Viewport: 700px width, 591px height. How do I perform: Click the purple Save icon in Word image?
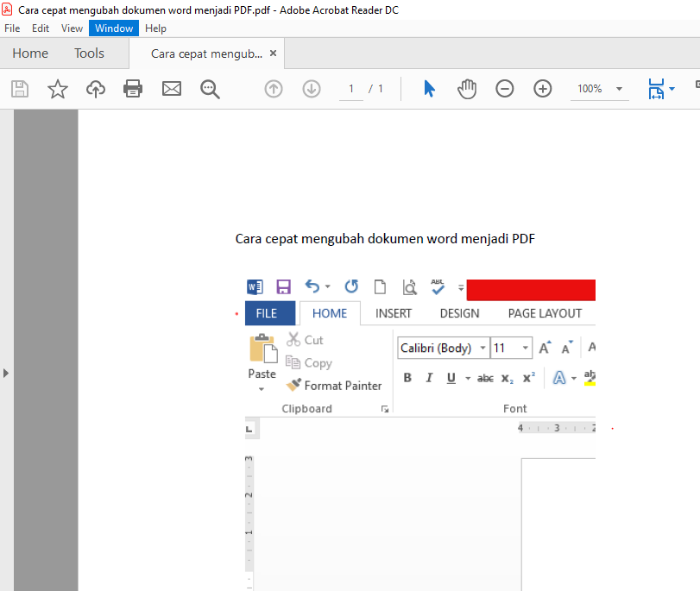pyautogui.click(x=283, y=286)
